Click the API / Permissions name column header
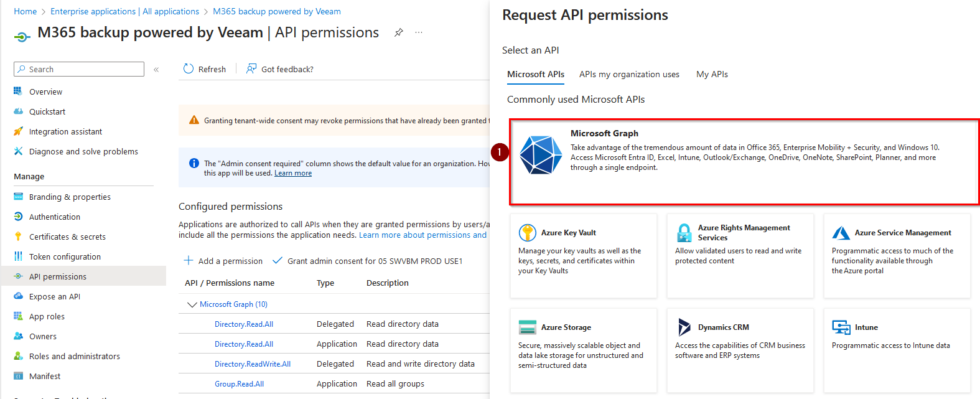This screenshot has height=399, width=980. (230, 283)
